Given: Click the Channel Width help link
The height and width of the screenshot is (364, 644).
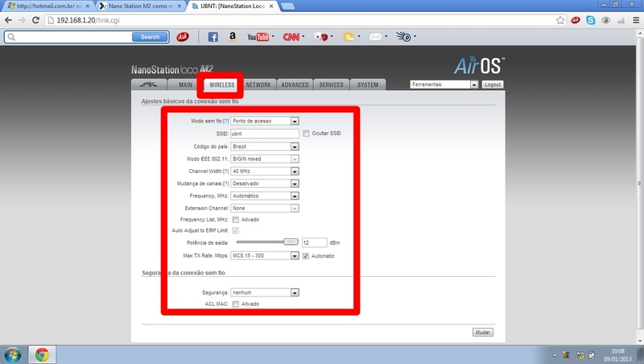Looking at the screenshot, I should 225,172.
